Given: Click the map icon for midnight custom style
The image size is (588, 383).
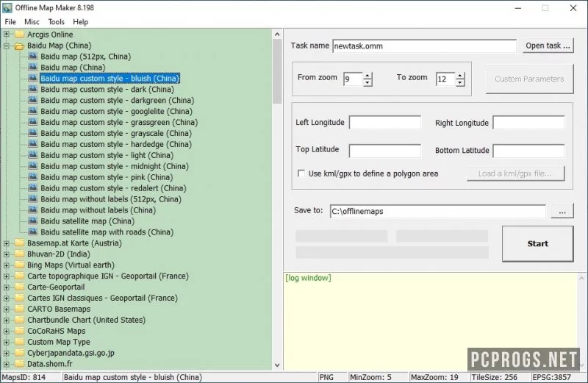Looking at the screenshot, I should coord(33,166).
